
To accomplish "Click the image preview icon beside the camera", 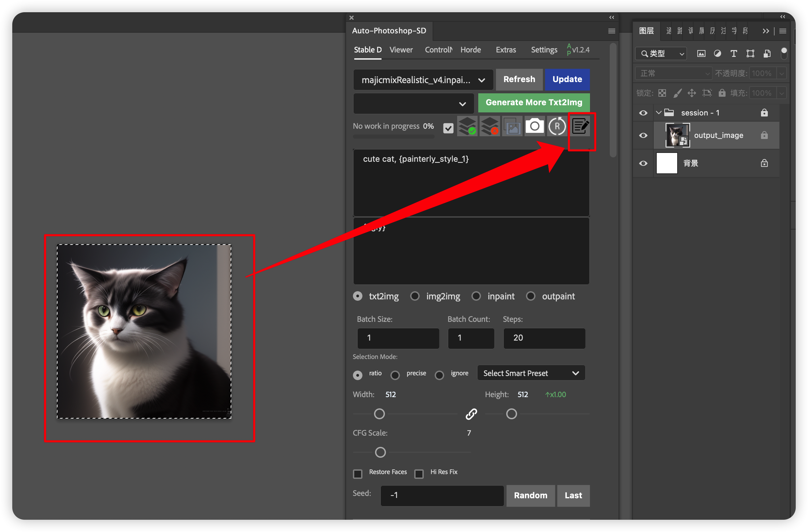I will pos(512,126).
